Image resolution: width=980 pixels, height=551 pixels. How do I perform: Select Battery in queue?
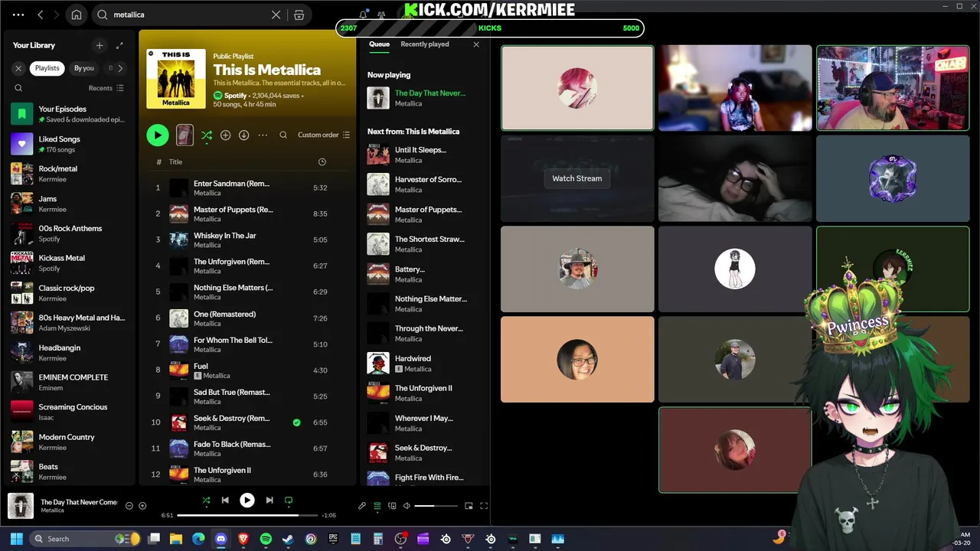(423, 274)
